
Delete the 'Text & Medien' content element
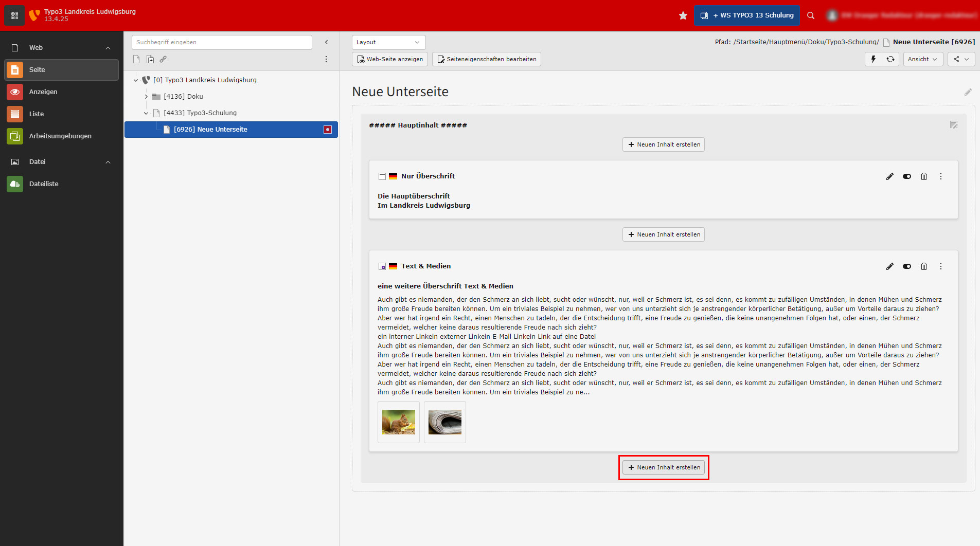click(x=923, y=266)
